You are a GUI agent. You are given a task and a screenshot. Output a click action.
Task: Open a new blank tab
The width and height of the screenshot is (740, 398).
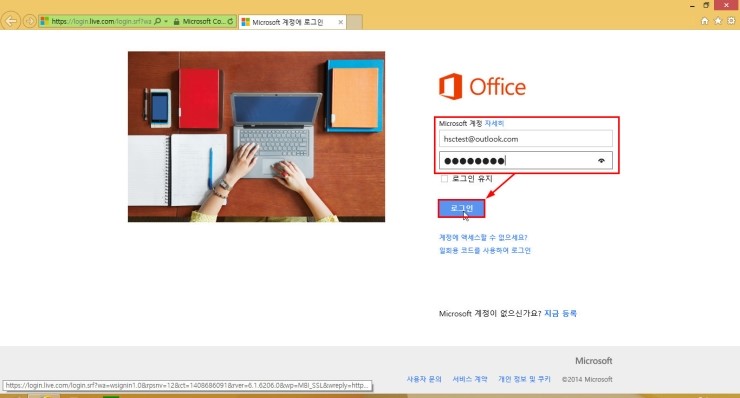coord(354,22)
